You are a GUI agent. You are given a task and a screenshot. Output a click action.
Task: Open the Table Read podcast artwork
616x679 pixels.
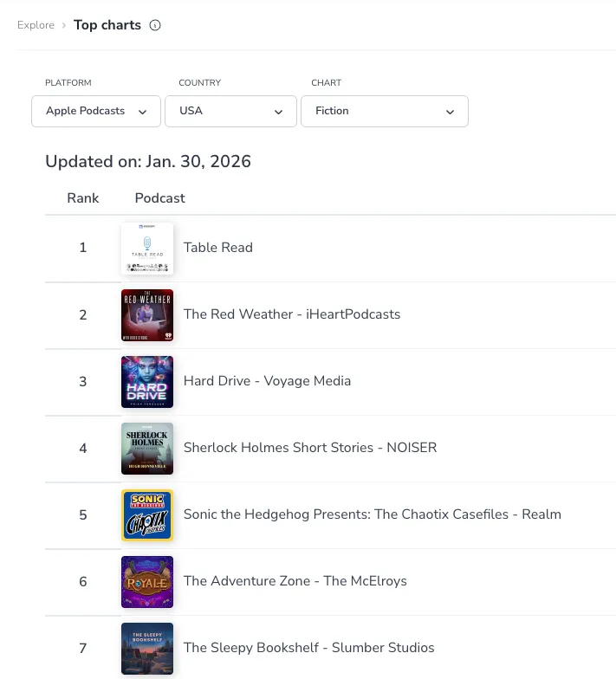[147, 249]
